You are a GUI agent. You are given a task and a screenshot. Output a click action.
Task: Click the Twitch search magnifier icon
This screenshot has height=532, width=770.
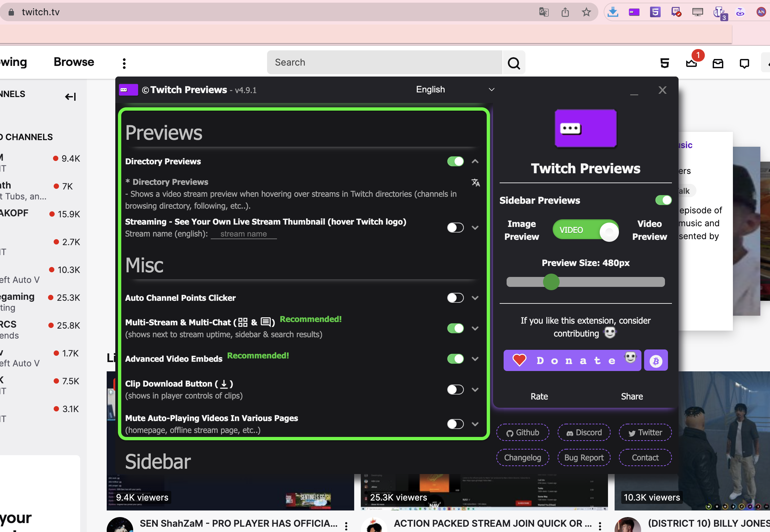(x=514, y=63)
